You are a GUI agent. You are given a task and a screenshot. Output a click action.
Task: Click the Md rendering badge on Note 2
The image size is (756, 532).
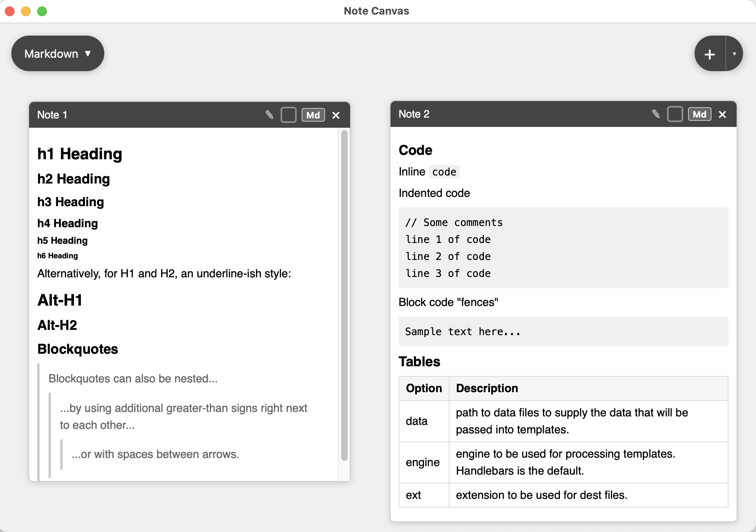[700, 114]
